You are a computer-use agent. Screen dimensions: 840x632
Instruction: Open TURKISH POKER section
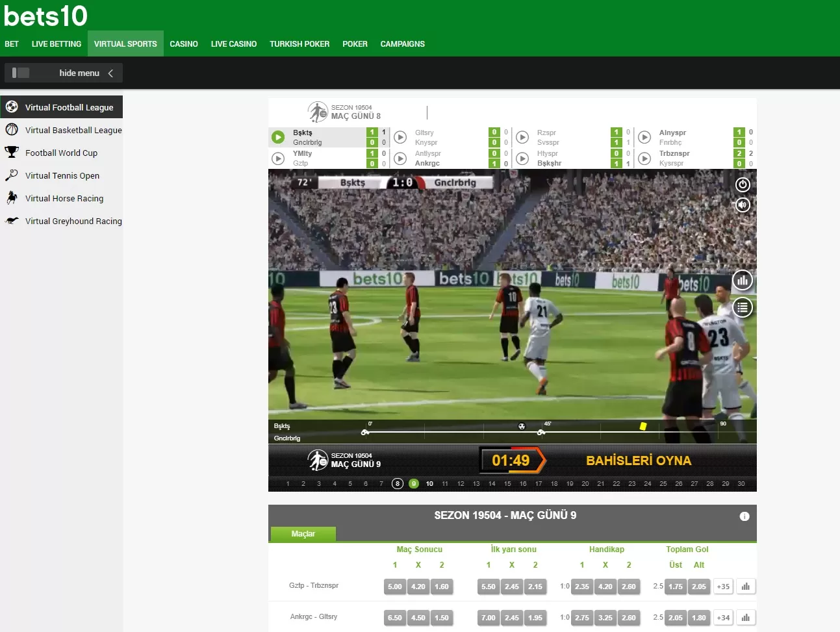point(299,44)
